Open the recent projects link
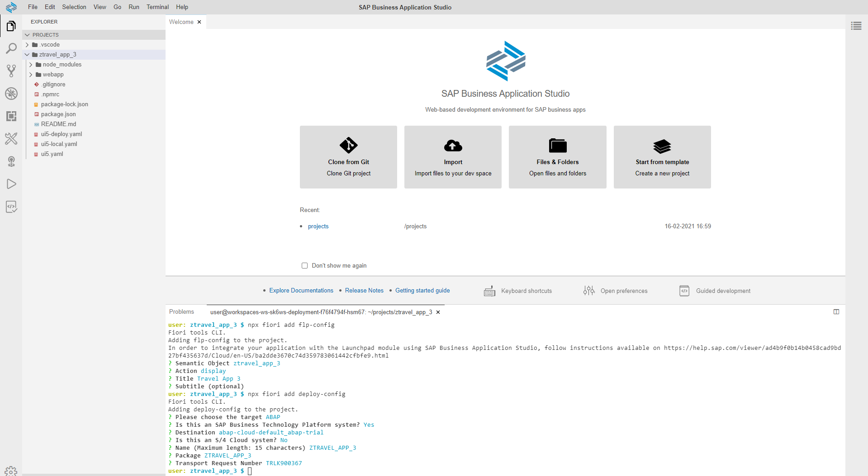 click(x=318, y=226)
